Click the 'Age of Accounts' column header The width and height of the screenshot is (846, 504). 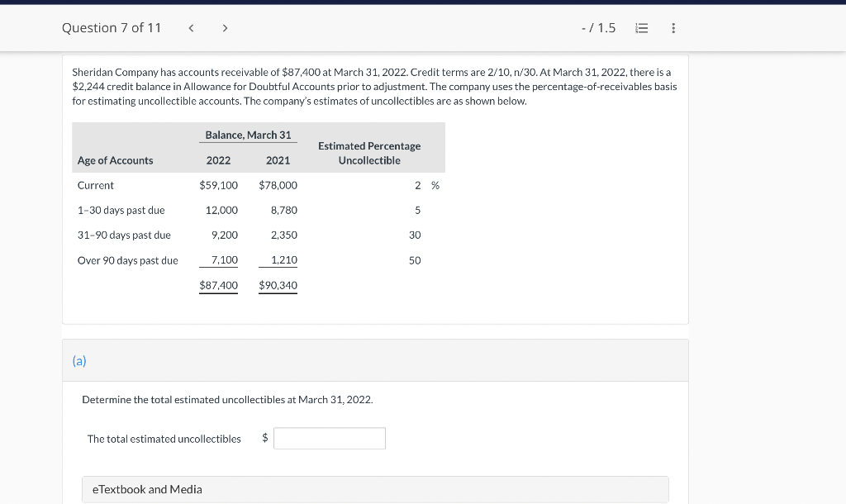point(116,161)
